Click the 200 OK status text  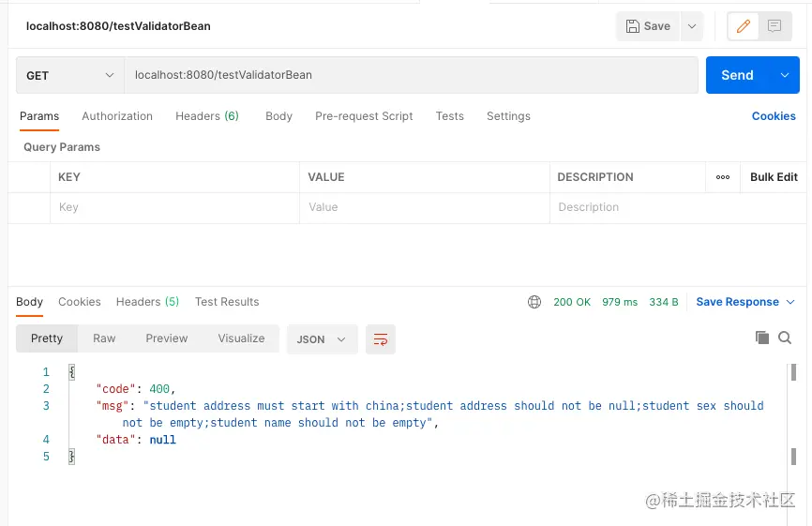click(x=572, y=302)
